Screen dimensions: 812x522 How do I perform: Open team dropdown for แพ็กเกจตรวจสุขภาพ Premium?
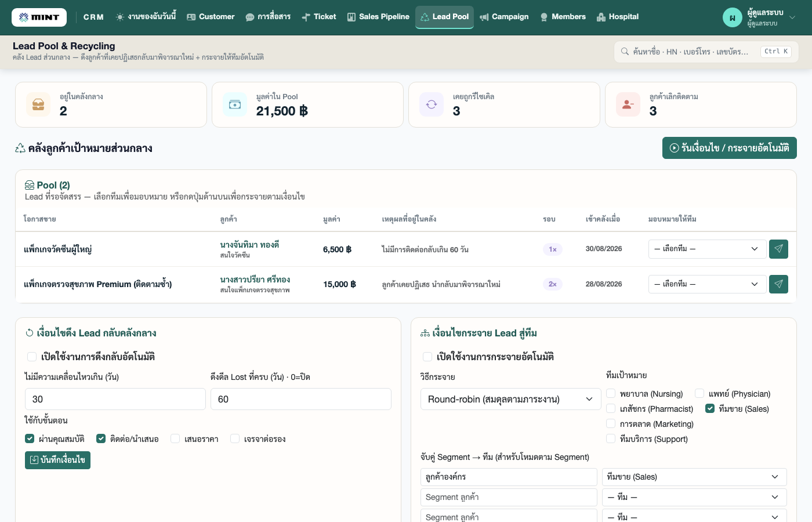(706, 284)
